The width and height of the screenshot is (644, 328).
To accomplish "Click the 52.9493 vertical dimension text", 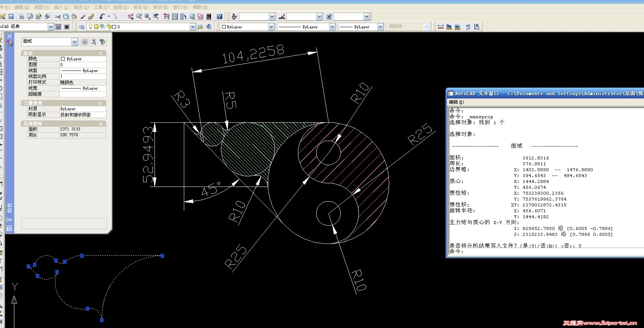I will (148, 154).
